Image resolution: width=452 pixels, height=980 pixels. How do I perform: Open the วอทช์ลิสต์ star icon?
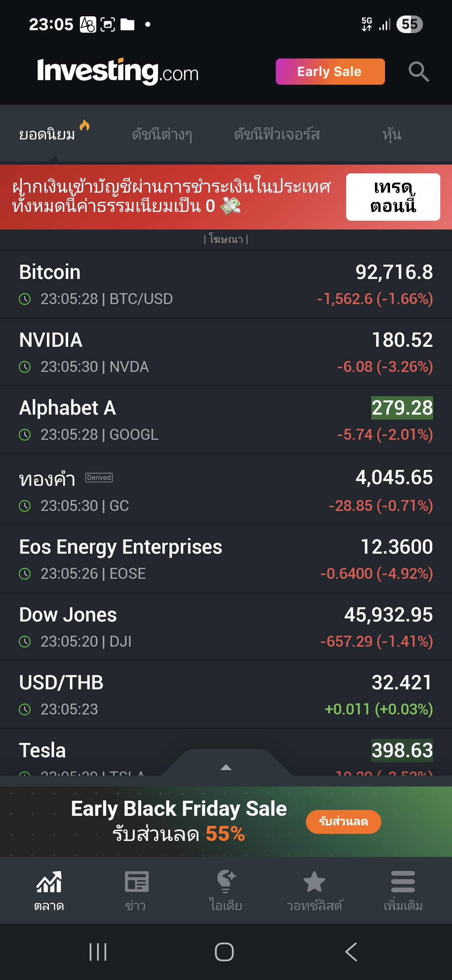pos(314,881)
